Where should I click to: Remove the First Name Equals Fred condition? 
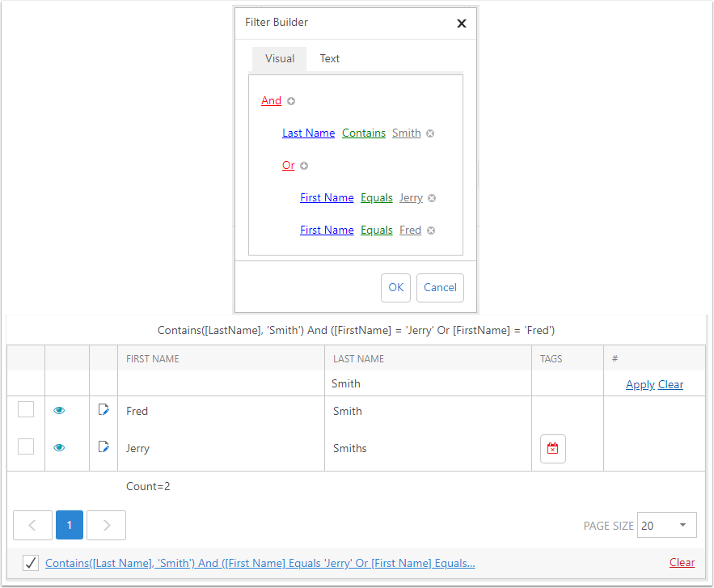pos(431,231)
